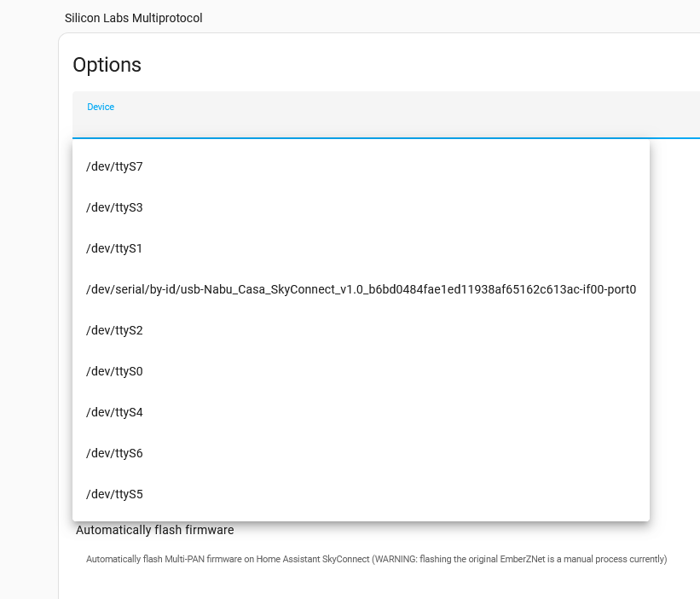Select /dev/ttyS5 at the list bottom
700x599 pixels.
114,494
